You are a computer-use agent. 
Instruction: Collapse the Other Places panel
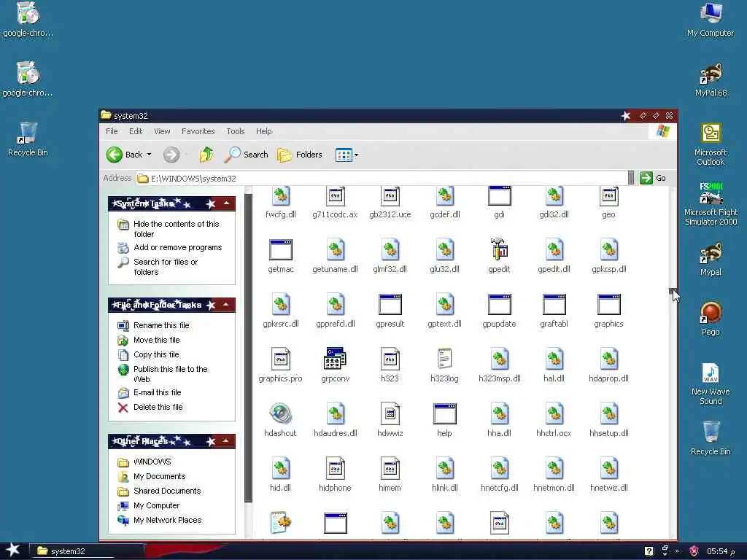pyautogui.click(x=226, y=441)
